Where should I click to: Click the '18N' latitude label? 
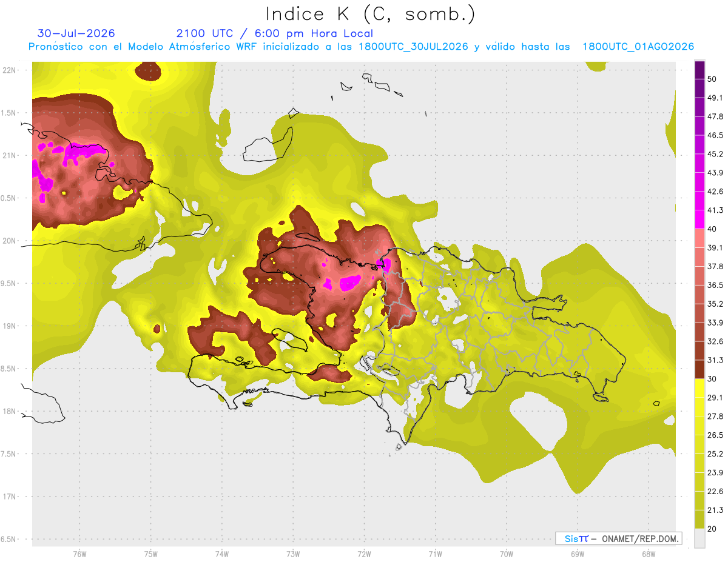tap(8, 411)
